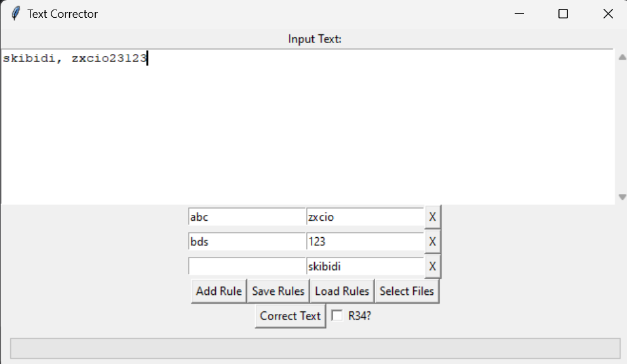Click the scrollbar up arrow
627x364 pixels.
[x=622, y=57]
